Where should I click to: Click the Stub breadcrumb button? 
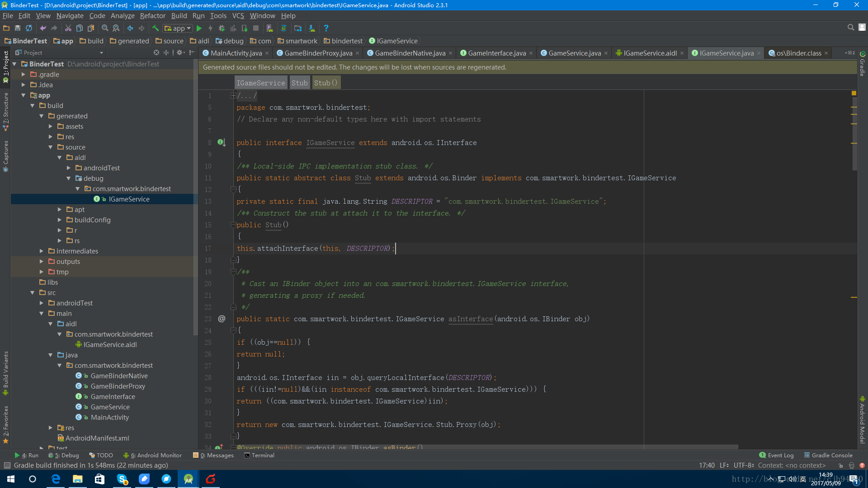[299, 83]
